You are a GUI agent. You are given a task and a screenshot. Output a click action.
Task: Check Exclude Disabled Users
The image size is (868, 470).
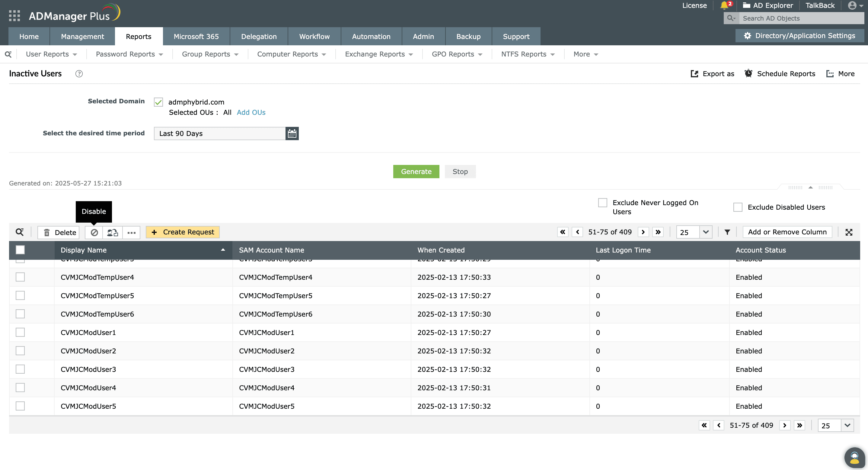point(738,207)
